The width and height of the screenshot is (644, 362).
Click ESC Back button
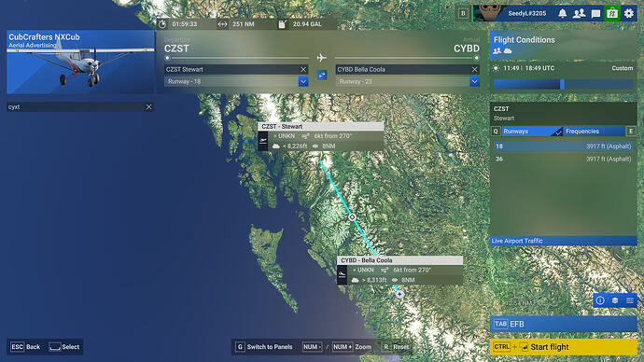[25, 347]
